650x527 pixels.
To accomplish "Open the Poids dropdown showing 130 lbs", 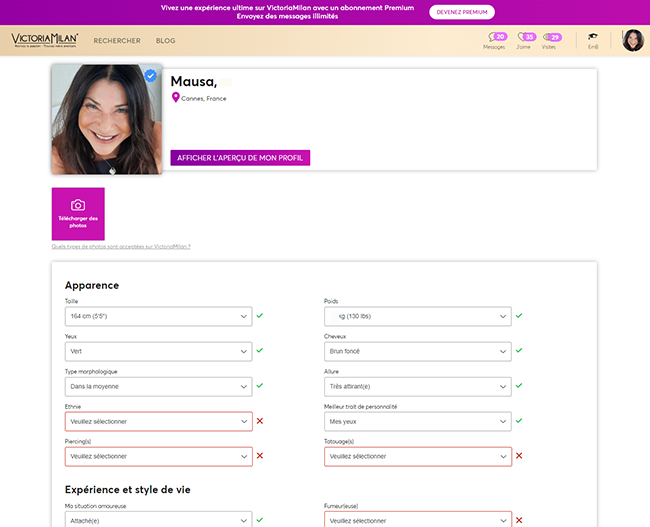I will click(417, 316).
